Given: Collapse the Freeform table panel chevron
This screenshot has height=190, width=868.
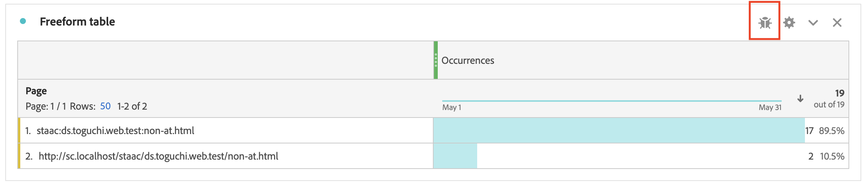Looking at the screenshot, I should click(x=813, y=23).
